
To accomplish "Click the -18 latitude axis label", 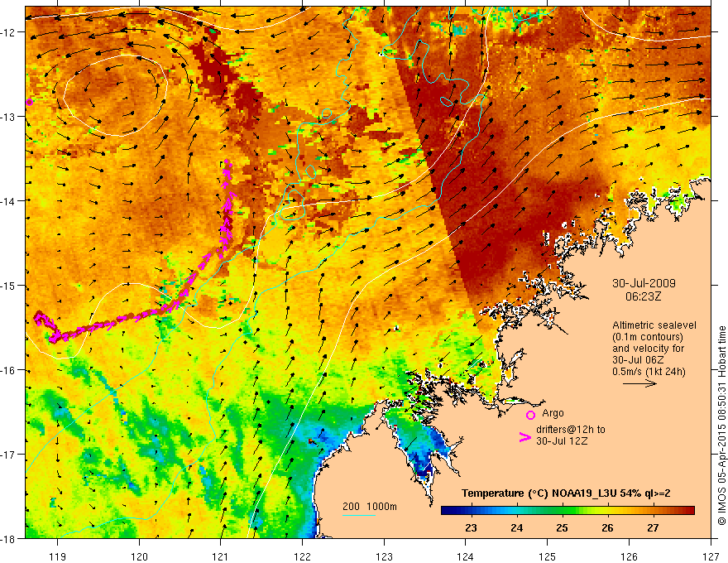I will (x=7, y=538).
